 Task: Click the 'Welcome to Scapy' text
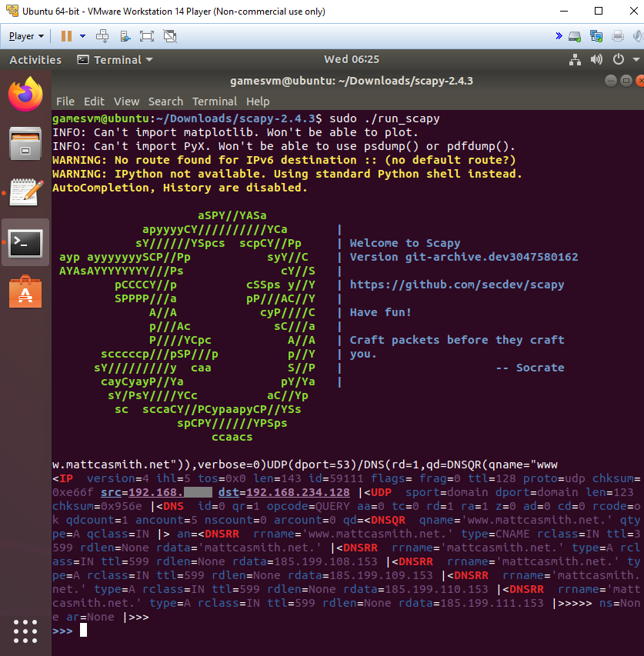(x=405, y=243)
